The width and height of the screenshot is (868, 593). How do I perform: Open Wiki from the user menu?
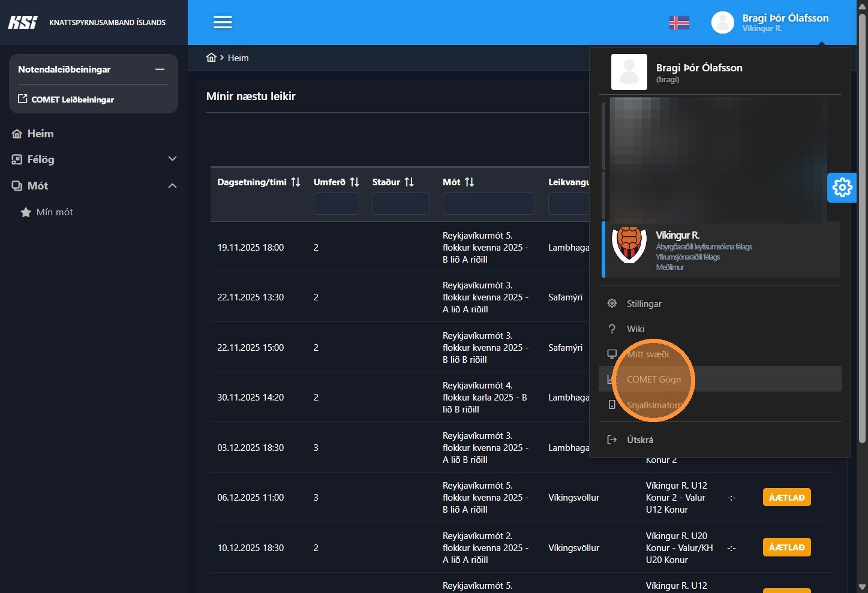pos(720,329)
